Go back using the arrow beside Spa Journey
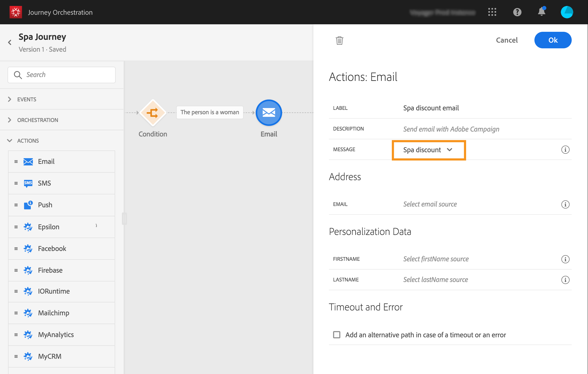Screen dimensions: 588x374 coord(10,42)
